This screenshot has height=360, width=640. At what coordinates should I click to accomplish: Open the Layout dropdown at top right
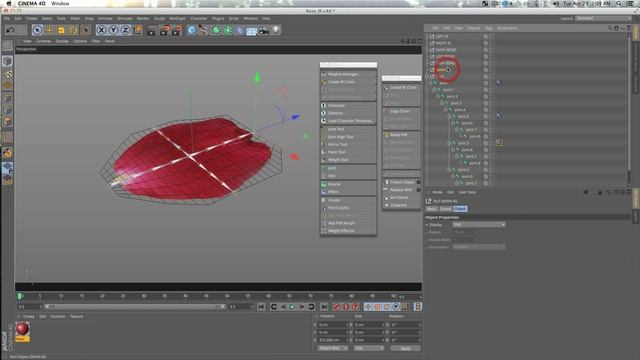pos(603,18)
